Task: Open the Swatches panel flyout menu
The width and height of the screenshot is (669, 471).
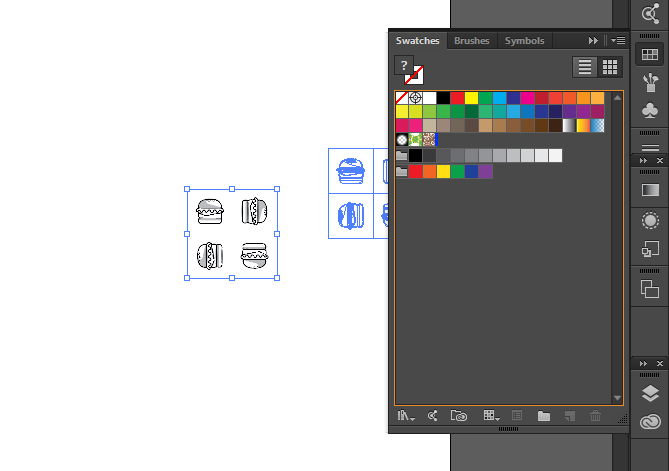Action: (x=618, y=41)
